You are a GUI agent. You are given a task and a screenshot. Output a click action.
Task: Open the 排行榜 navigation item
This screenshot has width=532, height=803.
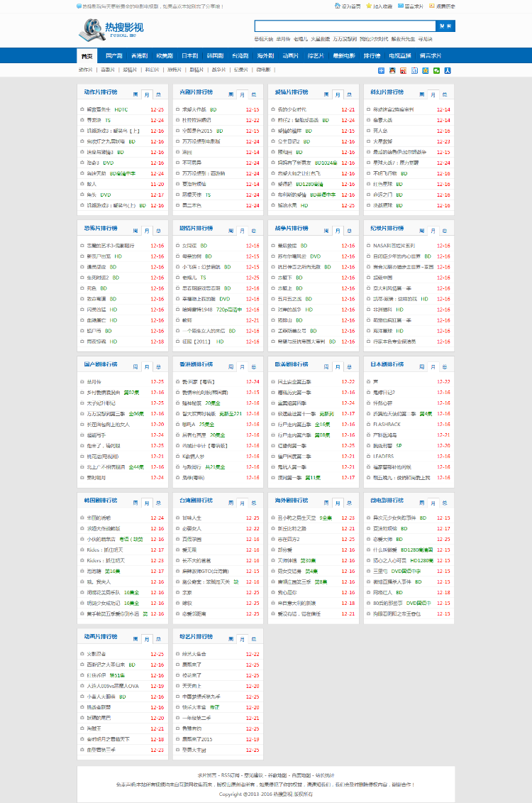[372, 56]
